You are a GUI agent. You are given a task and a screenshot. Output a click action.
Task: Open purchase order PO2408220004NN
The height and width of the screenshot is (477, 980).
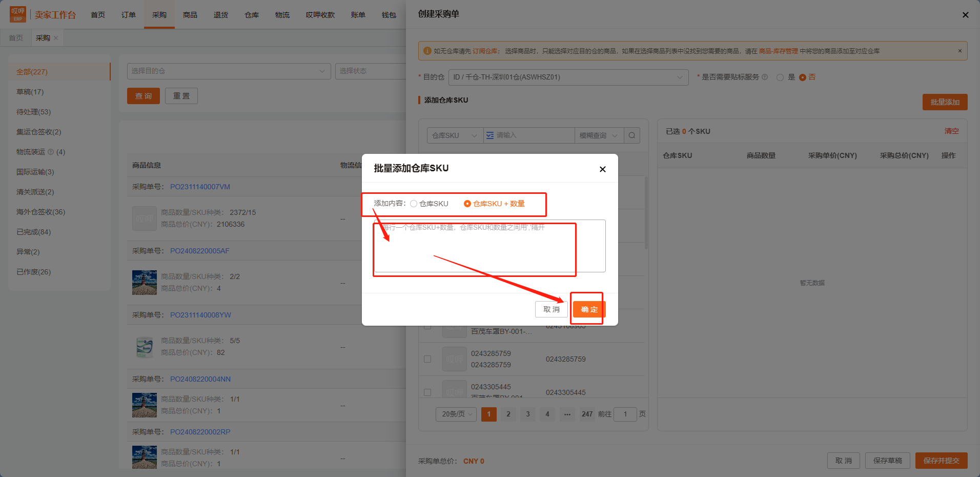[200, 379]
